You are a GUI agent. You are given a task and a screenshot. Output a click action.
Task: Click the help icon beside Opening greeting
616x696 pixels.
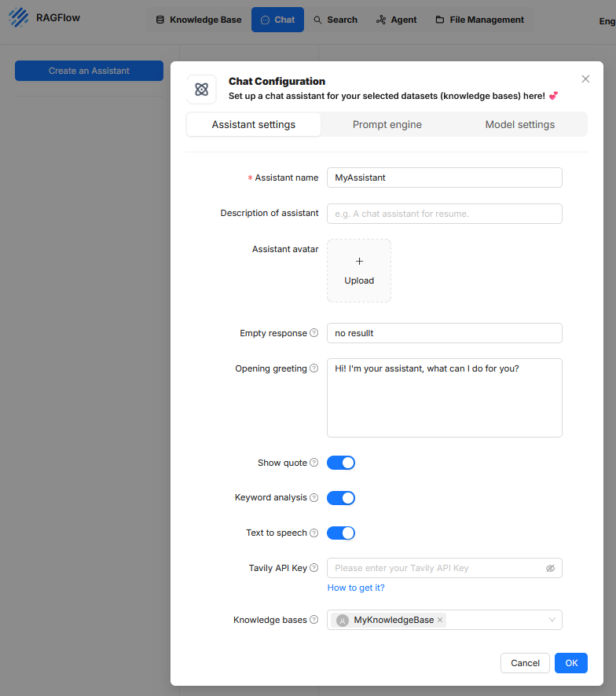(x=314, y=368)
